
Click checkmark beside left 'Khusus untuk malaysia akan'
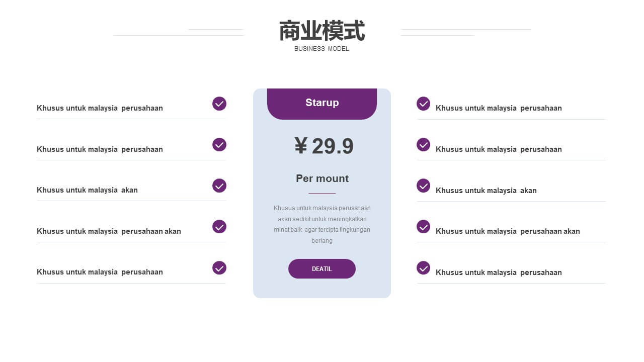pyautogui.click(x=219, y=186)
